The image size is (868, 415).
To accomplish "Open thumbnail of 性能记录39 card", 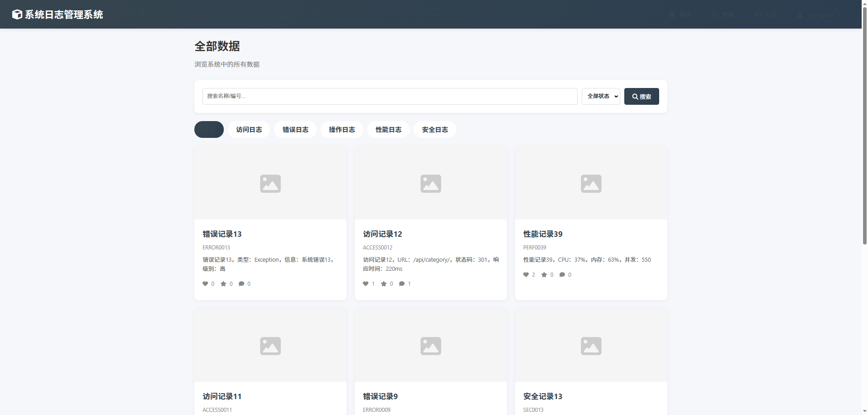I will pyautogui.click(x=591, y=183).
